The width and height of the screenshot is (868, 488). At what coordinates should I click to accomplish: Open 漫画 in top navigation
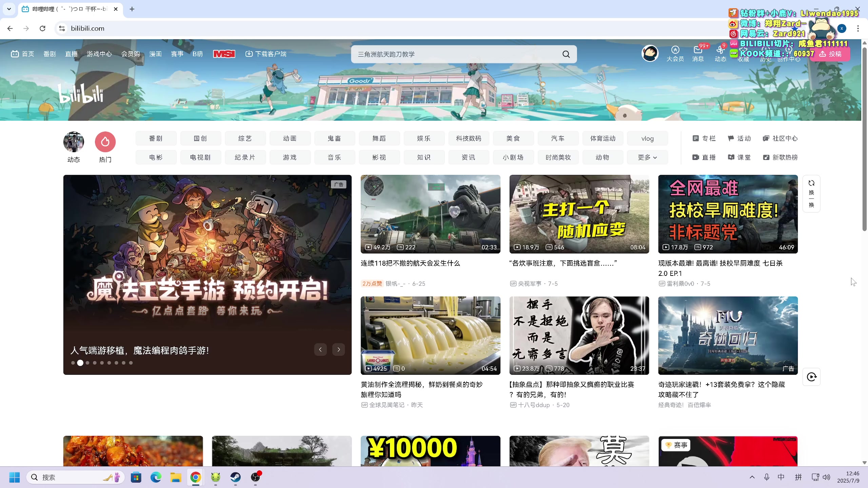[x=155, y=54]
